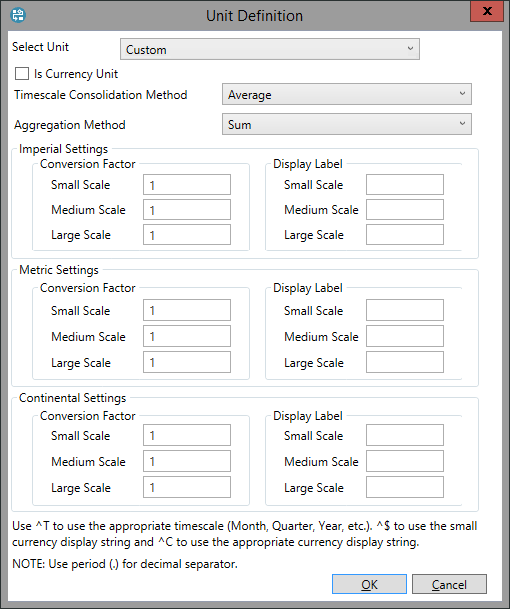
Task: Focus Imperial Display Label Medium Scale field
Action: click(x=405, y=210)
